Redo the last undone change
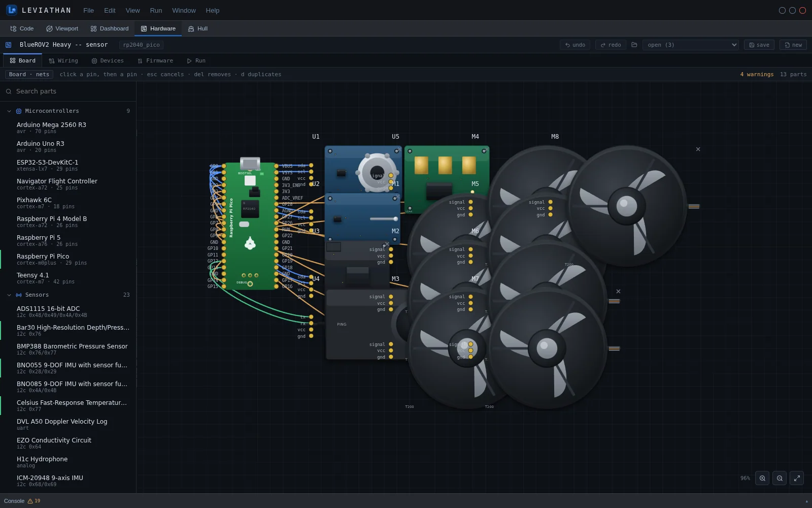Screen dimensions: 812x508 tap(611, 45)
